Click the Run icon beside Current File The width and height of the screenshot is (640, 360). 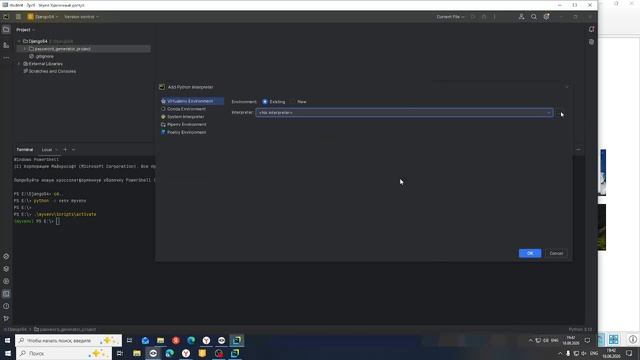pos(473,17)
